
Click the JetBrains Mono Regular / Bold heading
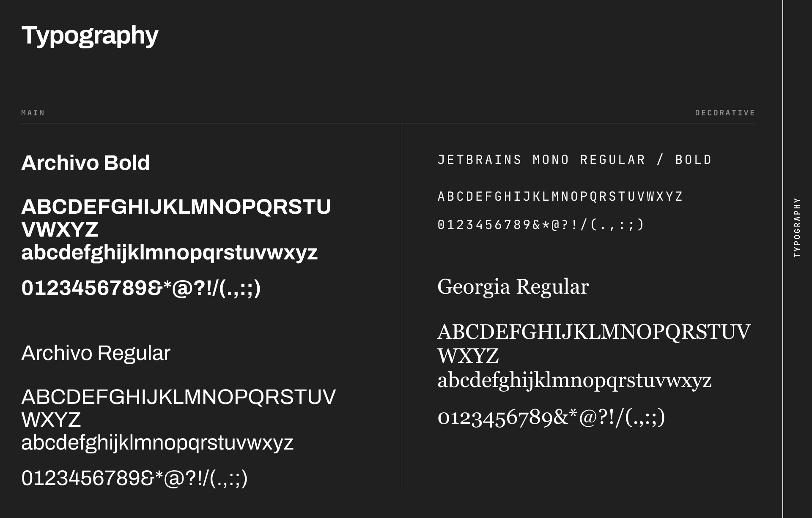(x=574, y=160)
